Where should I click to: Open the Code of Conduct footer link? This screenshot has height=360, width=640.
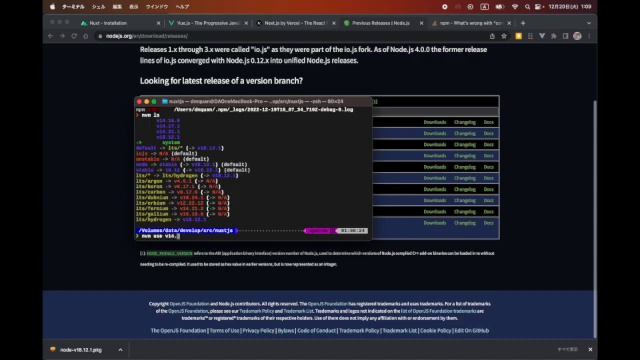pos(316,331)
